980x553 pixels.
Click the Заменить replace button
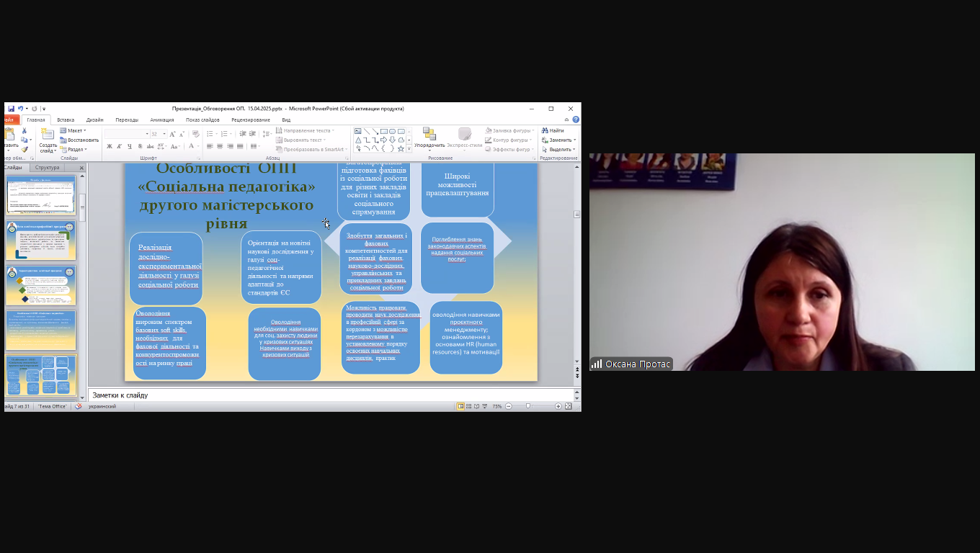558,140
